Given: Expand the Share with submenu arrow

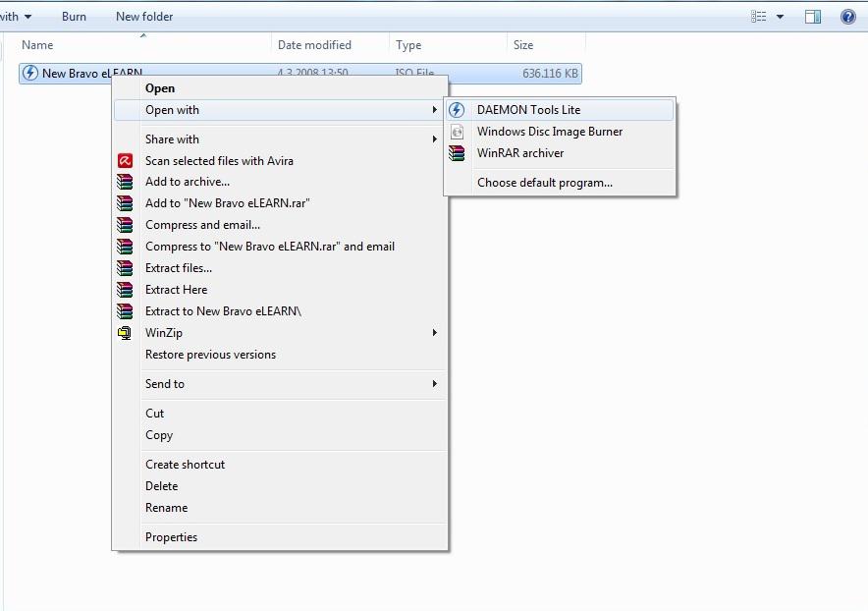Looking at the screenshot, I should pos(435,139).
